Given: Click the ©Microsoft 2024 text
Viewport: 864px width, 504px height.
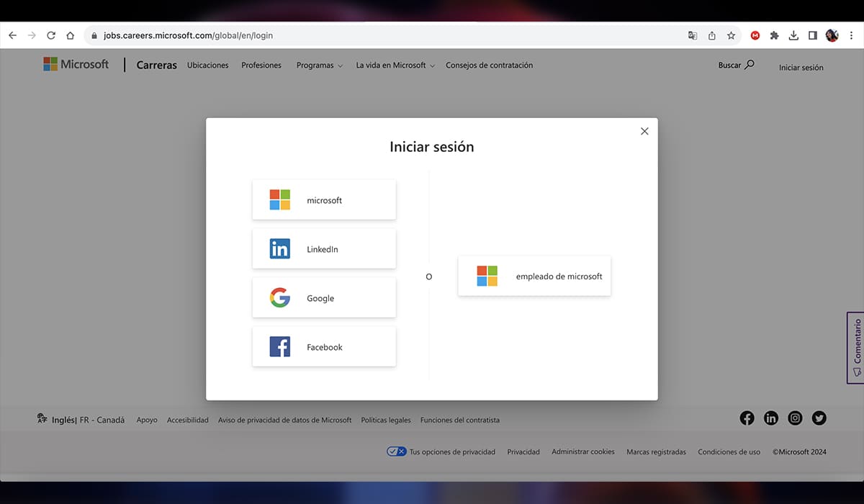Looking at the screenshot, I should tap(799, 452).
